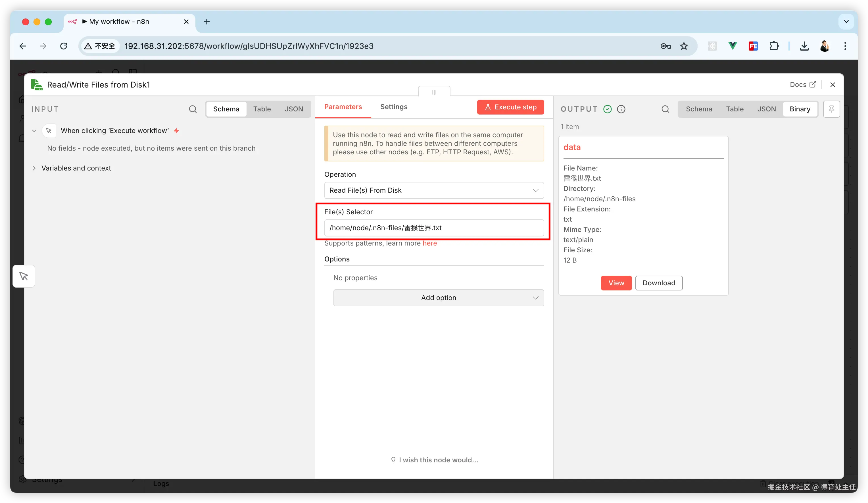The height and width of the screenshot is (503, 868).
Task: Click the pin output data icon
Action: 831,109
